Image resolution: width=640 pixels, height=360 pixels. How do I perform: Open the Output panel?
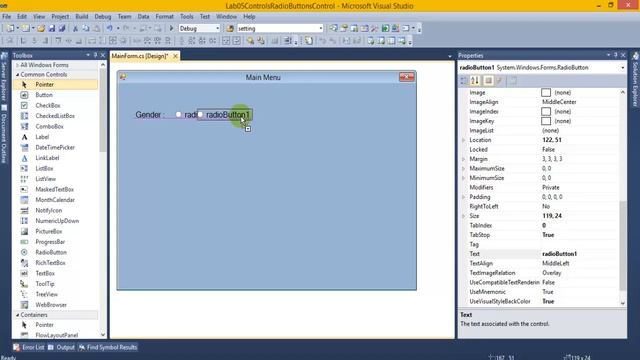pyautogui.click(x=61, y=347)
